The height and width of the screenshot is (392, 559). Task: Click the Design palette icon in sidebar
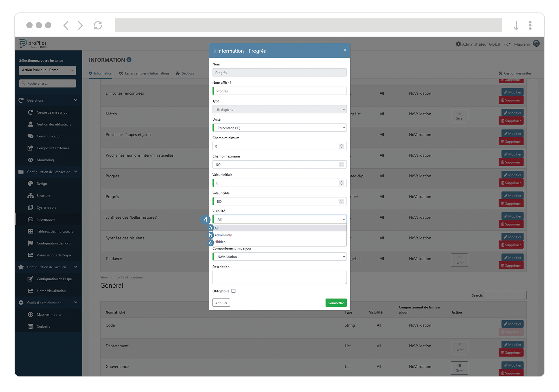point(31,184)
